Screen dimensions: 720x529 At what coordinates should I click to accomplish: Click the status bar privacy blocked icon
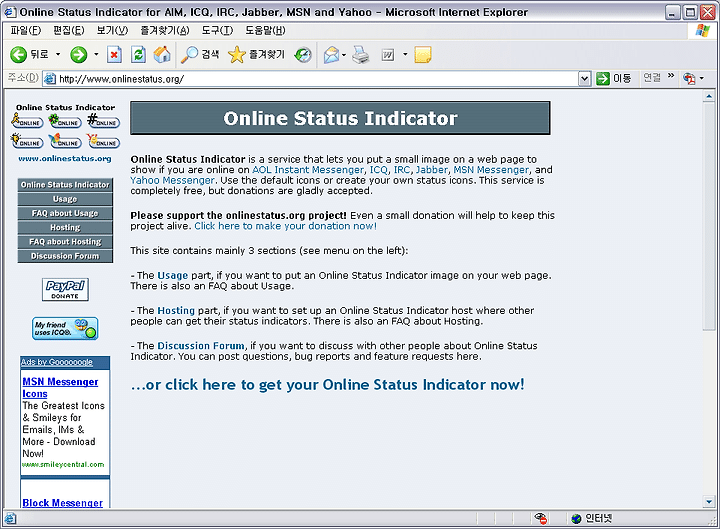point(541,518)
